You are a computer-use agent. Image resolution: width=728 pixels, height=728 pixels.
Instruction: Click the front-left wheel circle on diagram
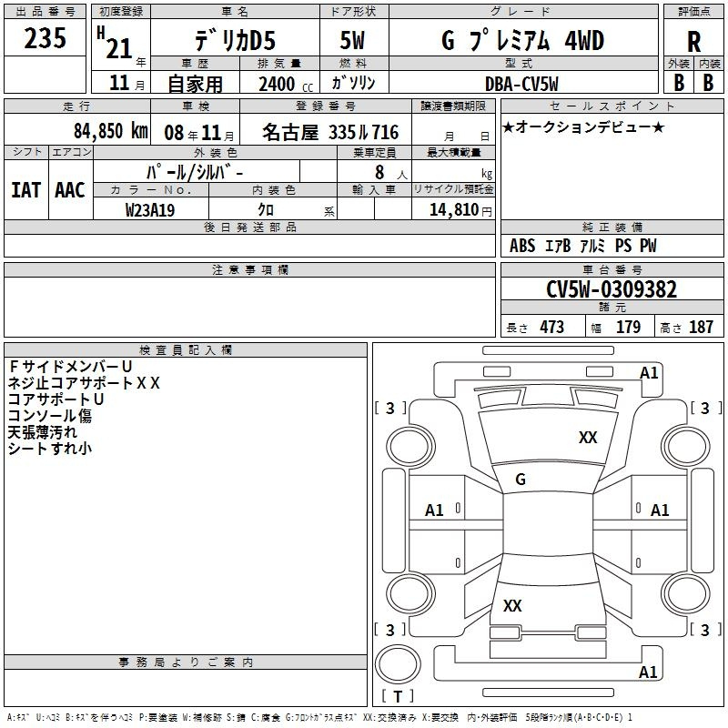pyautogui.click(x=410, y=447)
